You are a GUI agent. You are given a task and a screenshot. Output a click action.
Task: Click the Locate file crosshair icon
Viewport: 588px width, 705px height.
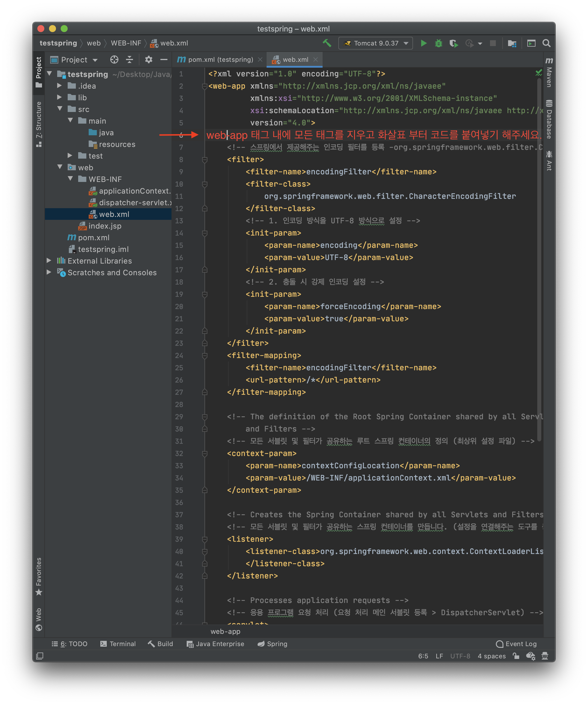click(114, 60)
